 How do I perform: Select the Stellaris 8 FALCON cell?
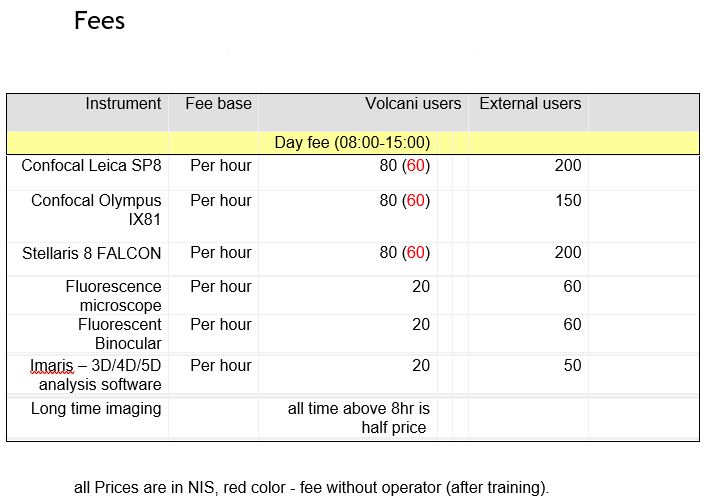click(91, 253)
